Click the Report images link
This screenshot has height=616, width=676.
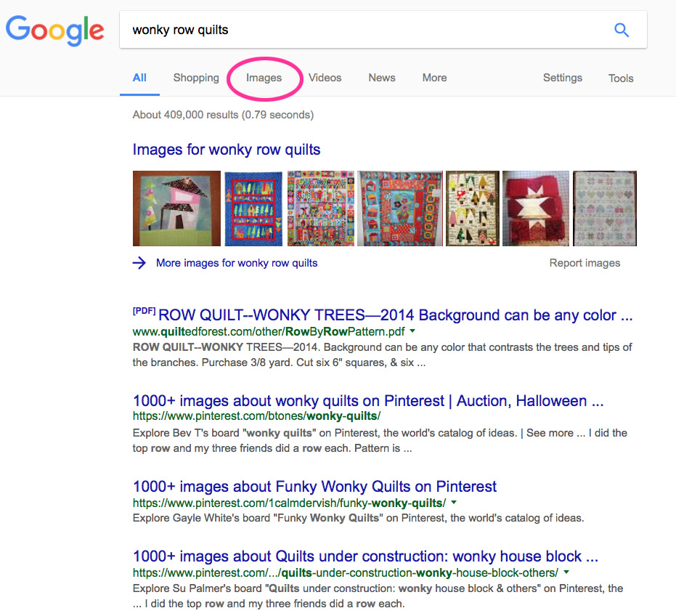(585, 263)
